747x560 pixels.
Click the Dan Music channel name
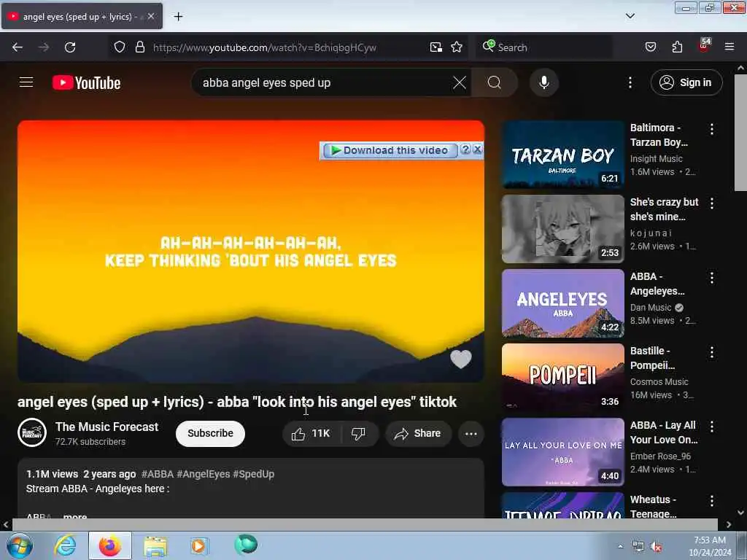click(650, 308)
